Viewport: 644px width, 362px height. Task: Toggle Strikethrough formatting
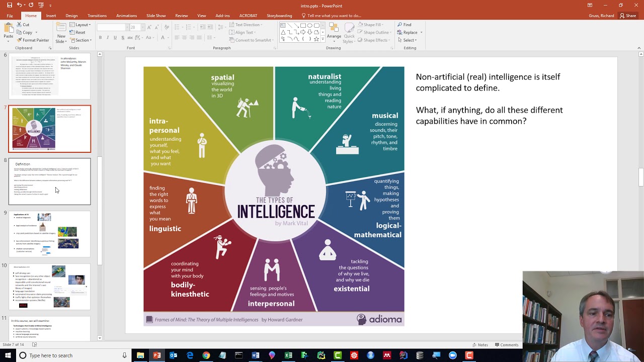tap(130, 38)
